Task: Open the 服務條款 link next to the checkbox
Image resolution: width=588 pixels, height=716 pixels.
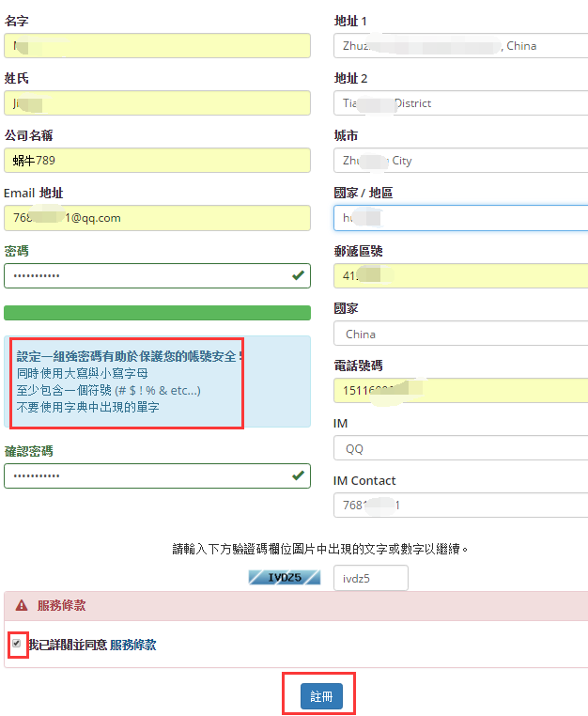Action: pyautogui.click(x=132, y=646)
